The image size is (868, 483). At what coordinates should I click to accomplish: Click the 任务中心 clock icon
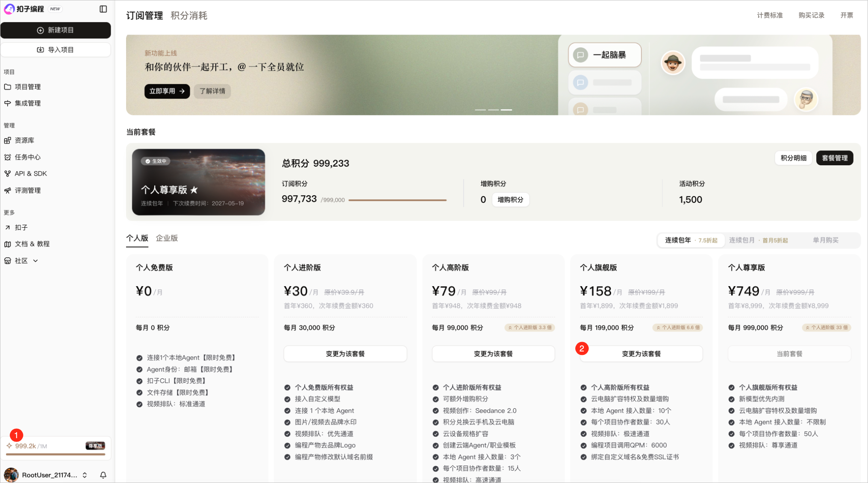point(8,157)
